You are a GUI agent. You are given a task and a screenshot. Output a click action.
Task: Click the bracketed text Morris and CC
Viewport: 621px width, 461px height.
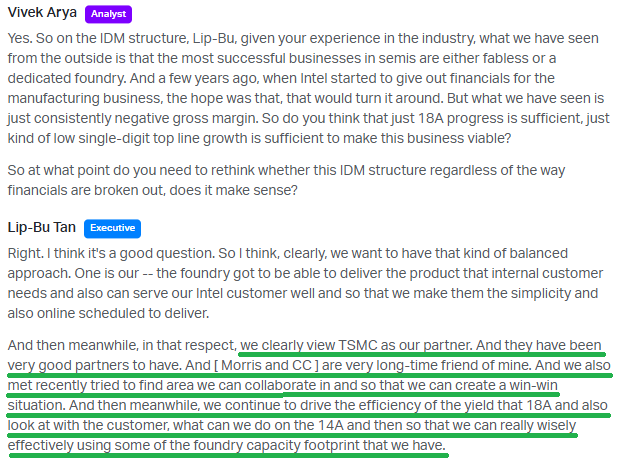click(x=266, y=366)
